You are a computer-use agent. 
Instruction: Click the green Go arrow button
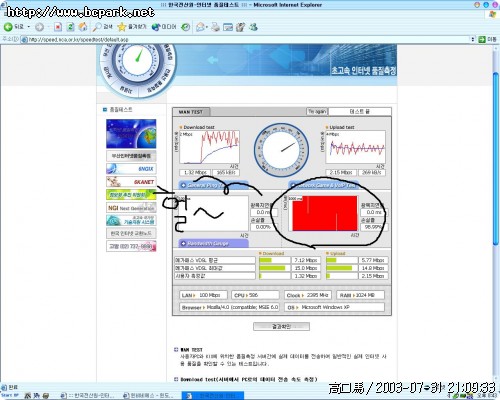482,39
